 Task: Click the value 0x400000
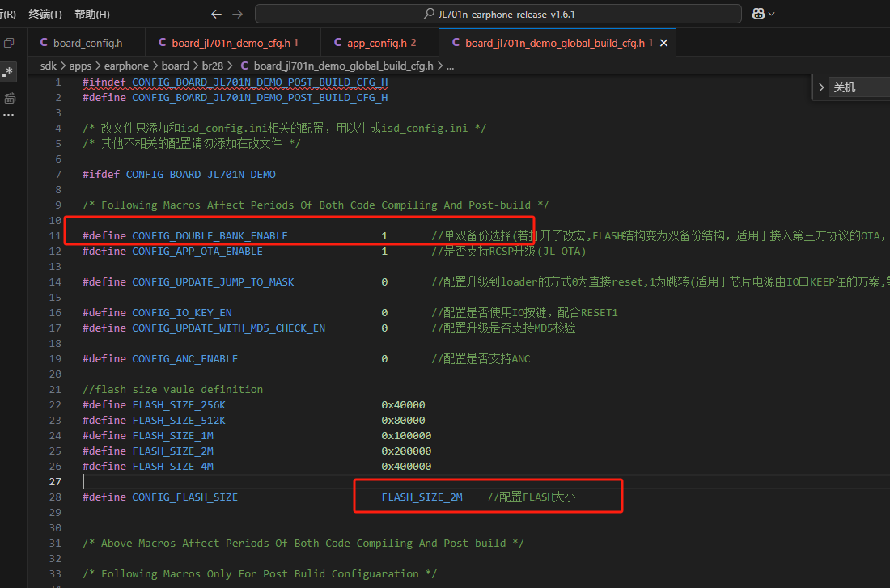(406, 466)
